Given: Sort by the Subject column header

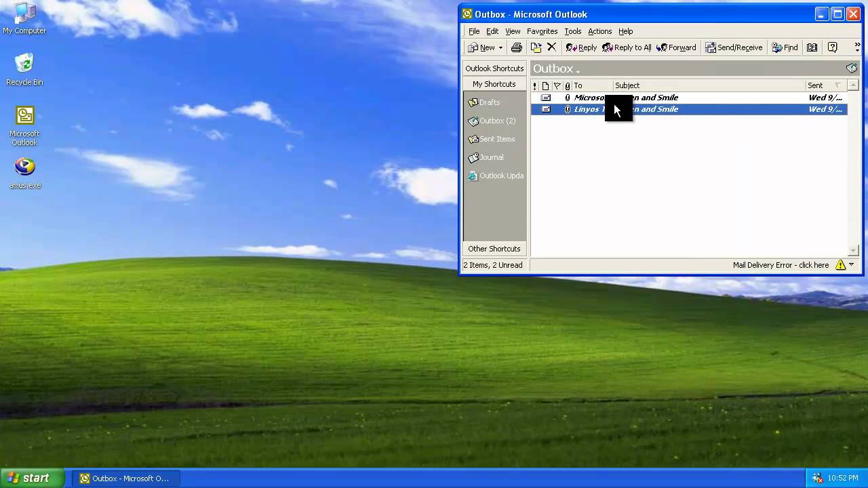Looking at the screenshot, I should (x=709, y=85).
